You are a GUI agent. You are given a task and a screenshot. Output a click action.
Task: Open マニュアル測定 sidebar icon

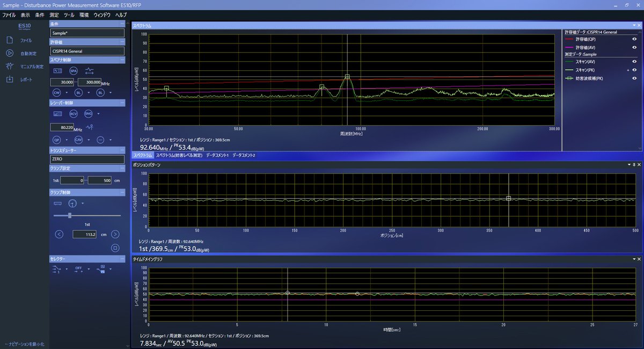[10, 67]
